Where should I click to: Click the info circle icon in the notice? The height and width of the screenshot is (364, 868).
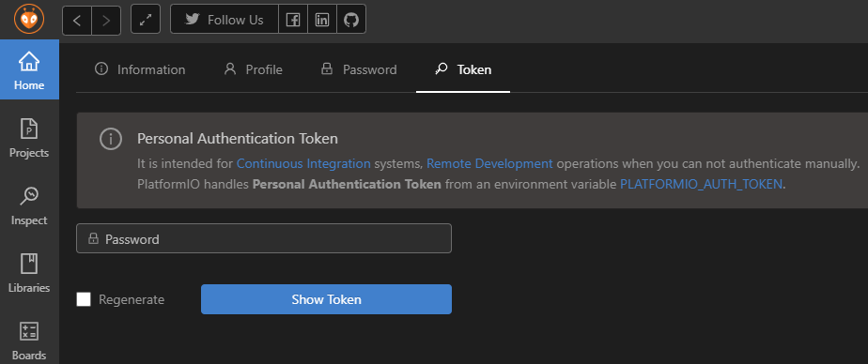[x=110, y=138]
